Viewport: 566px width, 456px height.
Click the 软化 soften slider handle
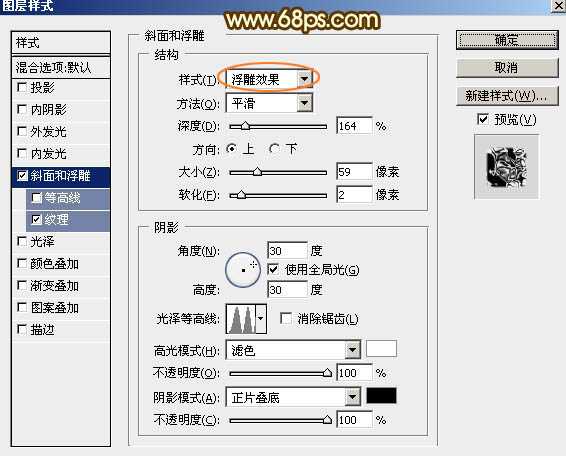pyautogui.click(x=241, y=195)
